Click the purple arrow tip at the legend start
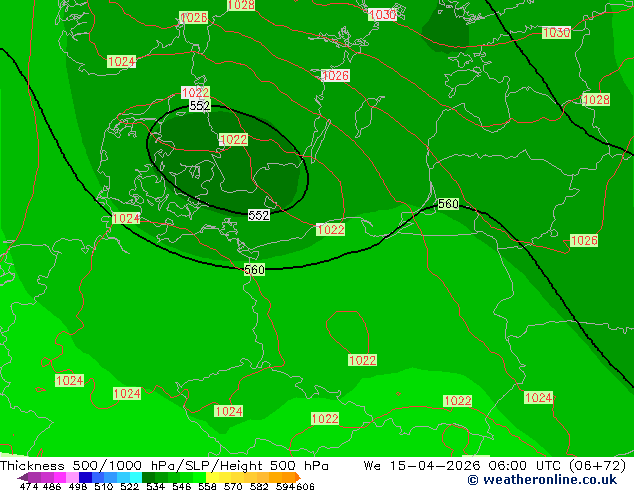The width and height of the screenshot is (634, 490). click(x=23, y=477)
